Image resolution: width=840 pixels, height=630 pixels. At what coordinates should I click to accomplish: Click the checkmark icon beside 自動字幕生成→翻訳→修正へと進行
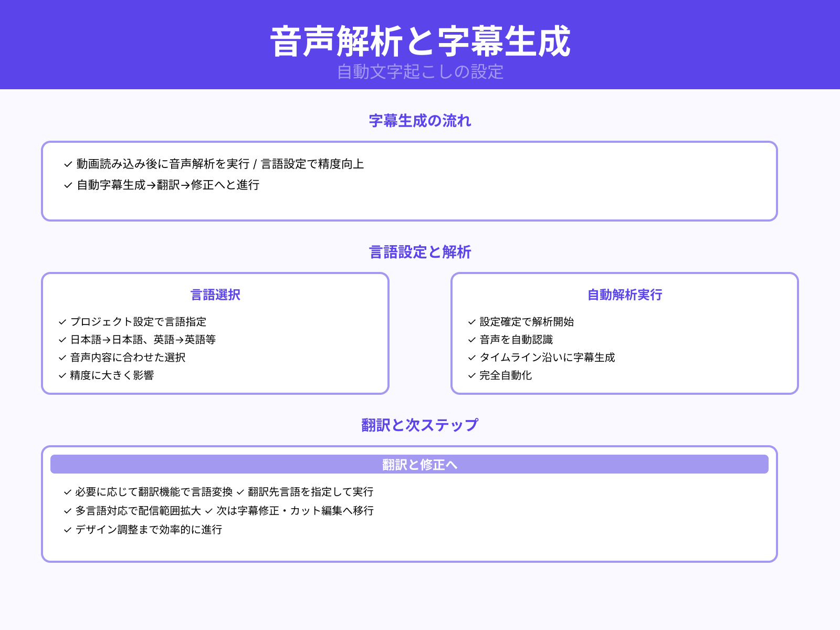point(67,185)
